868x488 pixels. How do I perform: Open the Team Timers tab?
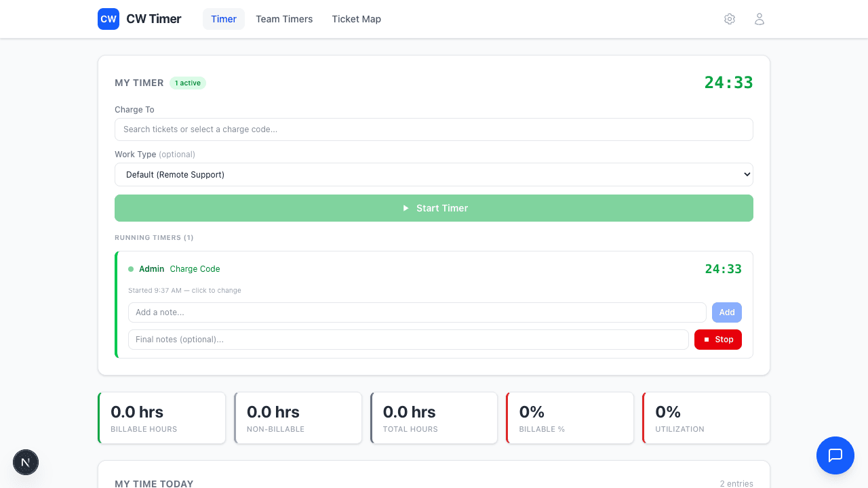tap(284, 19)
